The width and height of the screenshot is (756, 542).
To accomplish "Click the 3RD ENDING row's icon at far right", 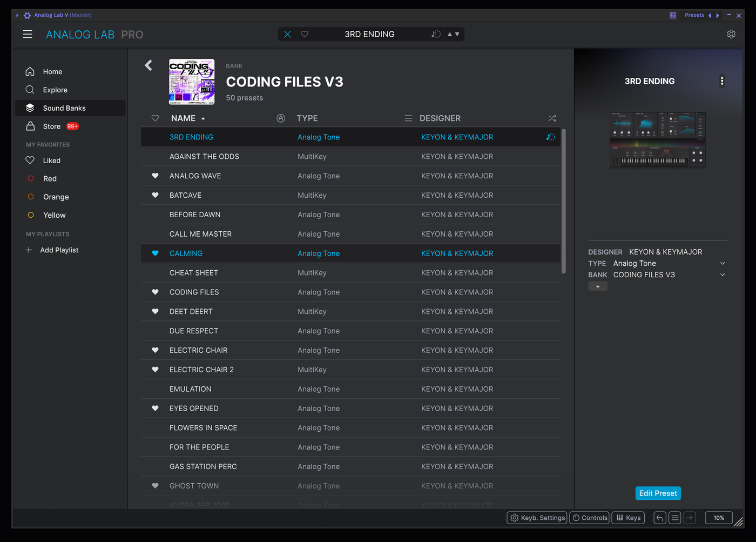I will click(x=550, y=137).
